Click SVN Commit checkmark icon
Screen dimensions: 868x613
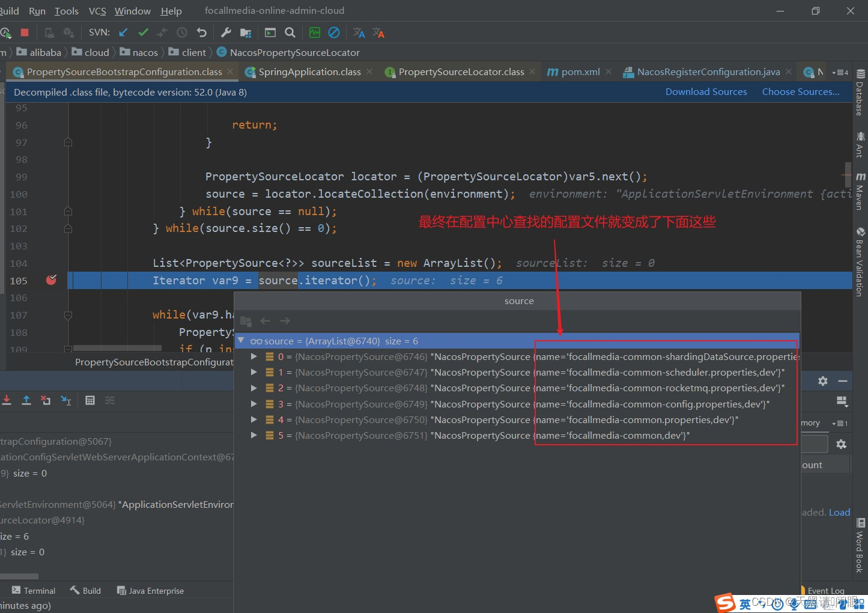coord(143,32)
